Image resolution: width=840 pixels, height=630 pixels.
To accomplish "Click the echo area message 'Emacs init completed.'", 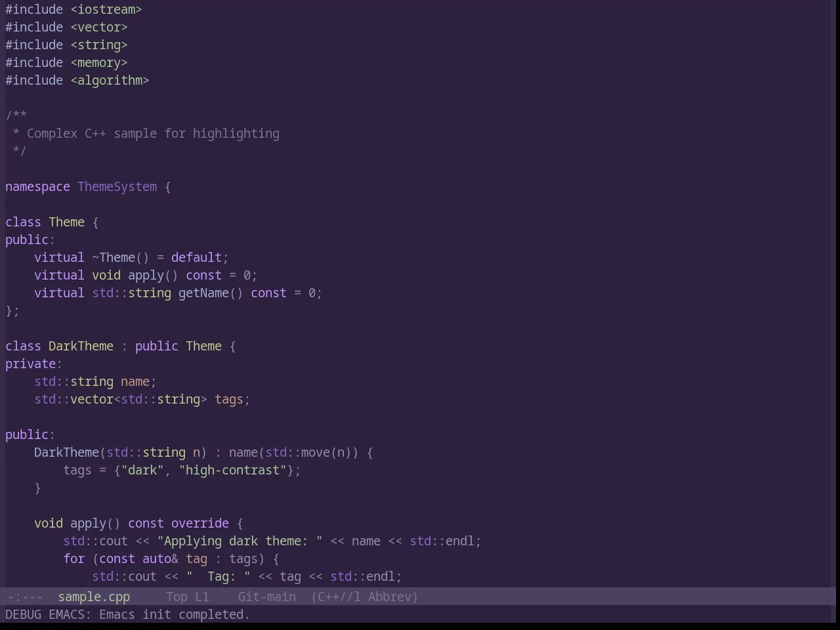I will pos(175,614).
